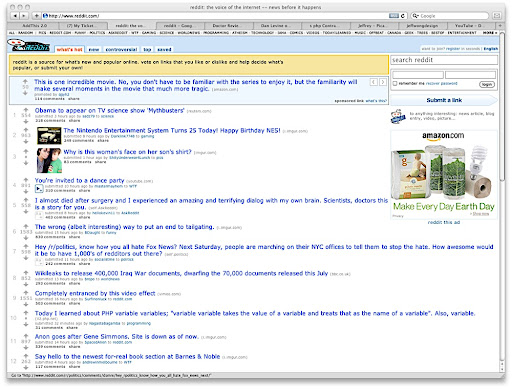
Task: Upvote the Barnes & Noble book section post
Action: tap(26, 356)
